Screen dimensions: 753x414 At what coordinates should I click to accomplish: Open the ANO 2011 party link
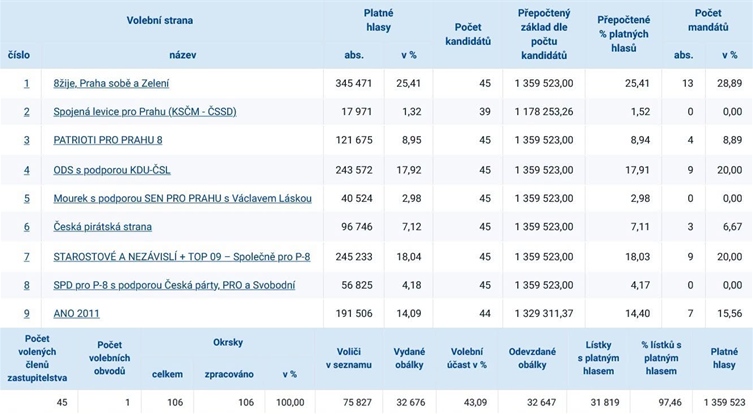point(76,314)
